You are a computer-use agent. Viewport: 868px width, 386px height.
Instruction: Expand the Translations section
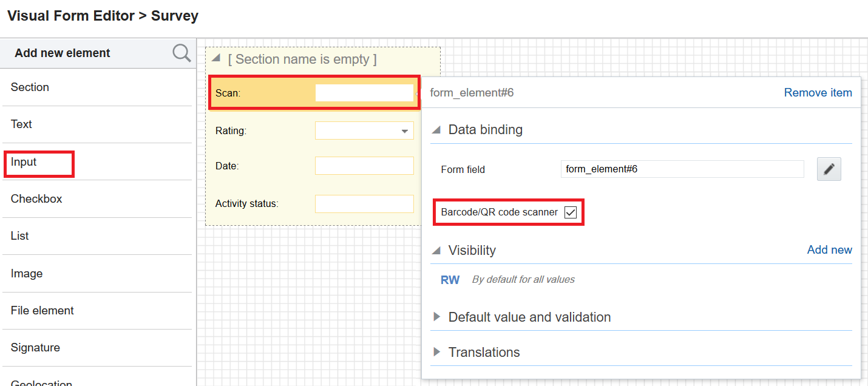(x=436, y=353)
